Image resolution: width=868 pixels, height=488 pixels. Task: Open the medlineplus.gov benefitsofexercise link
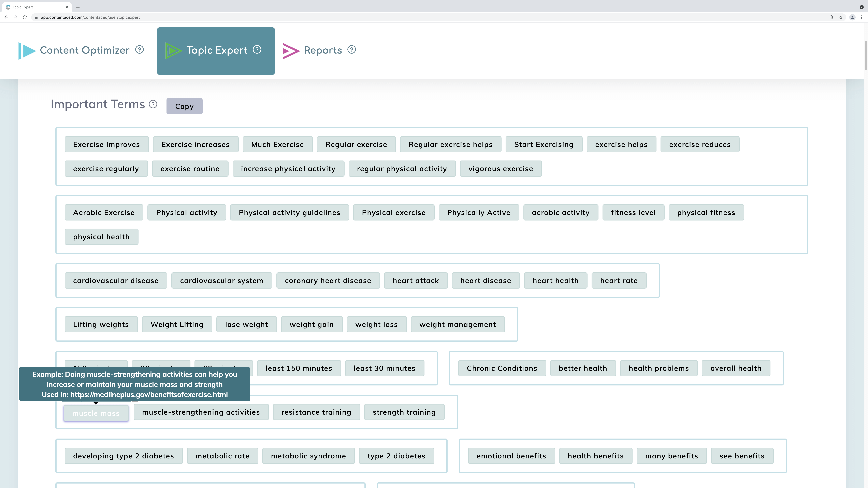pos(149,394)
